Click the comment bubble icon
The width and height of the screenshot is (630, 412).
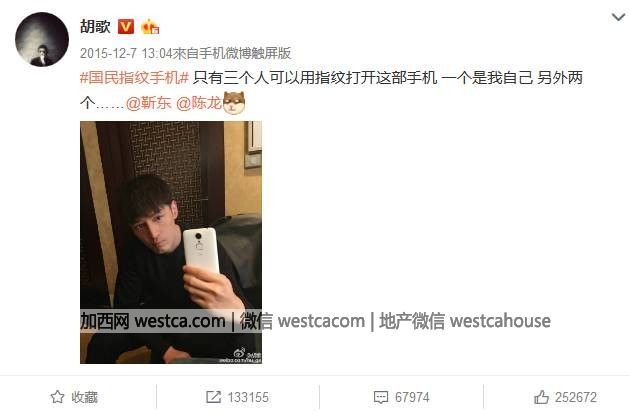[x=380, y=398]
